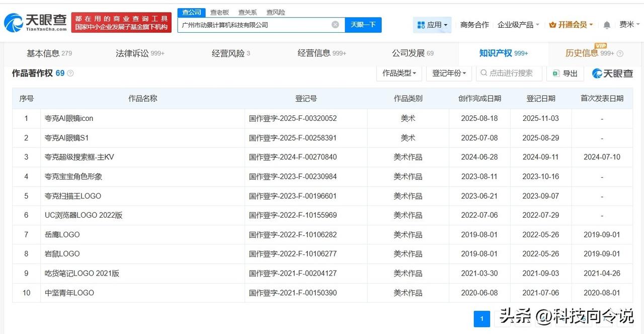
Task: Expand the 登记年份 dropdown
Action: tap(448, 73)
